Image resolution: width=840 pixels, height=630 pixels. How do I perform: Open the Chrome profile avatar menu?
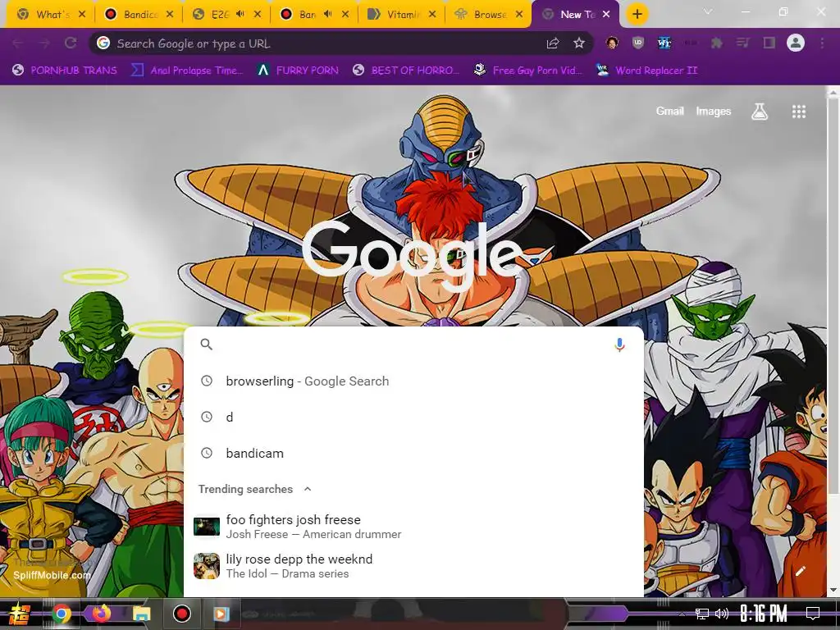point(796,43)
